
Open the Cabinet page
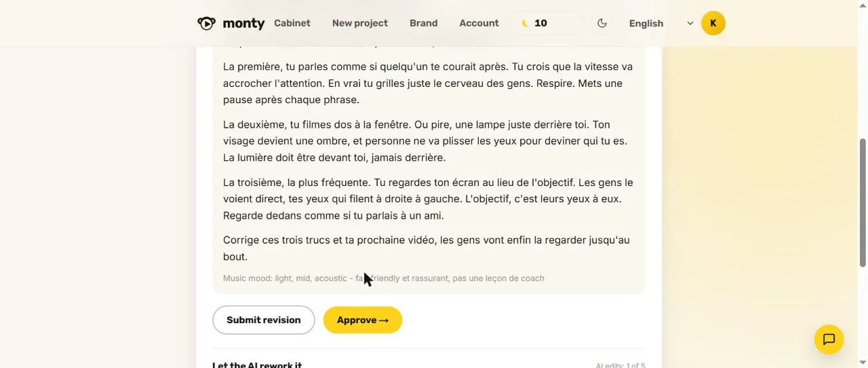292,23
